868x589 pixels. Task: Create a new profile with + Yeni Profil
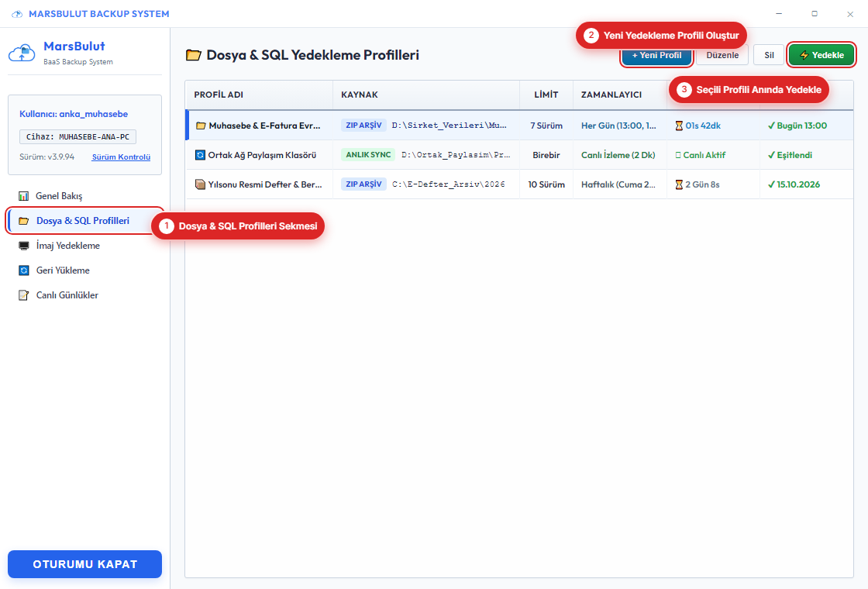[656, 55]
